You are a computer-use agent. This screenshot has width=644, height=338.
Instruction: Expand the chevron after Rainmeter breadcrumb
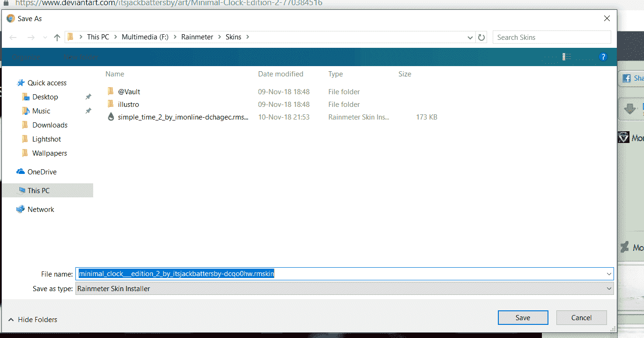point(219,37)
